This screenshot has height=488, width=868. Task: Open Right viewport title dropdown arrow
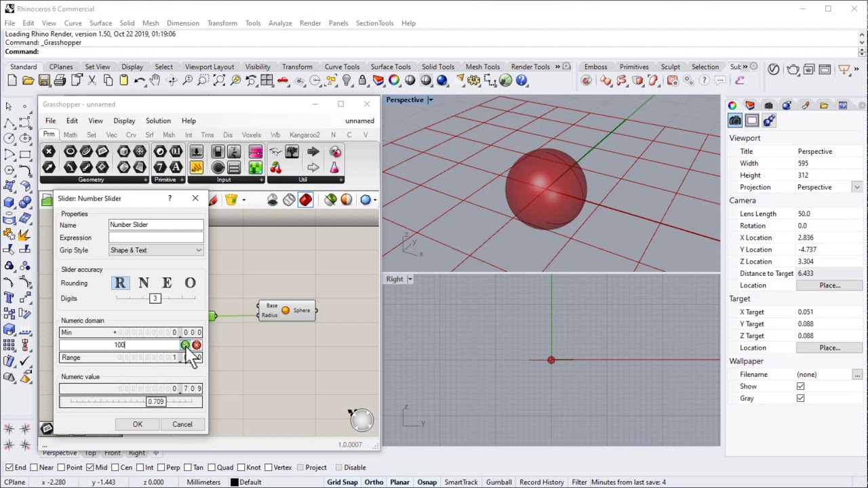pos(410,279)
